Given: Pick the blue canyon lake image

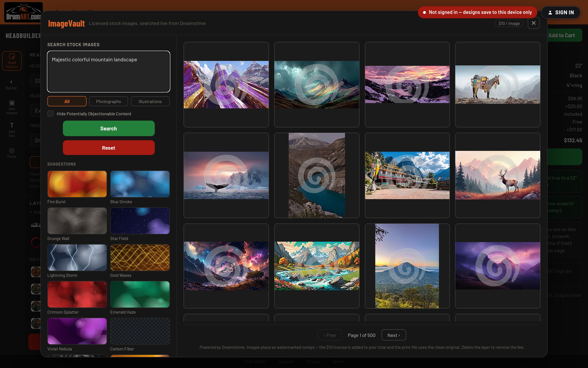Looking at the screenshot, I should pos(317,175).
